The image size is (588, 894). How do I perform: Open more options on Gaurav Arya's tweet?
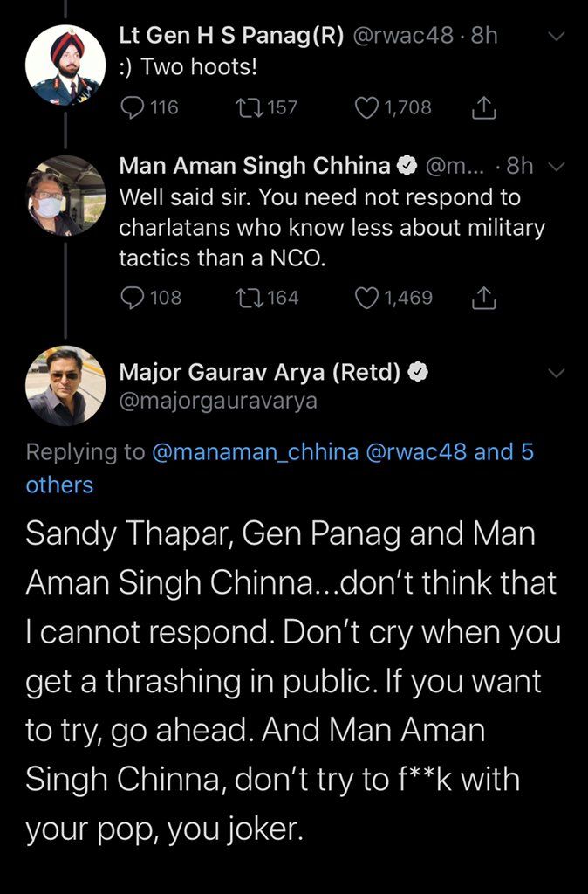[x=556, y=373]
